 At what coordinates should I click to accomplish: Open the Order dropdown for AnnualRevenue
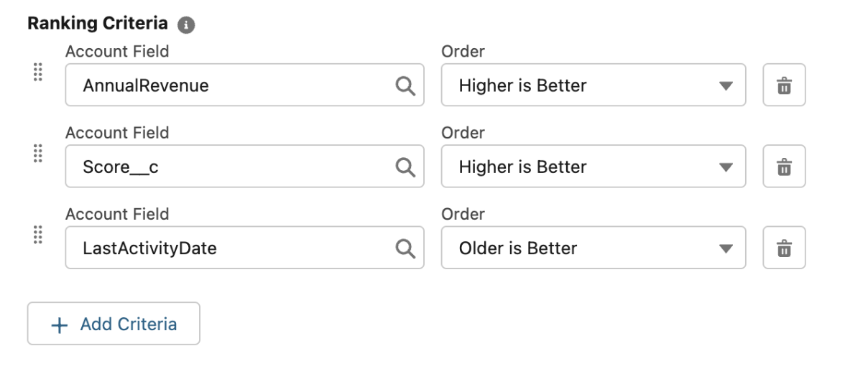tap(593, 85)
